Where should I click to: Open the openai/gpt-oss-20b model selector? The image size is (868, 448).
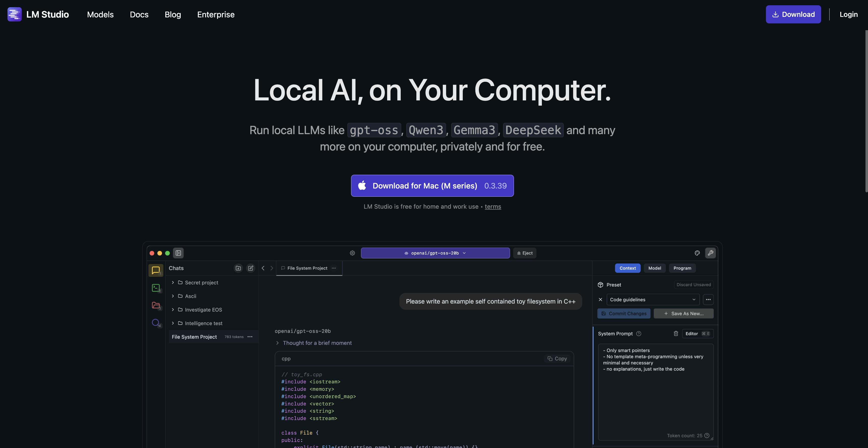[435, 253]
